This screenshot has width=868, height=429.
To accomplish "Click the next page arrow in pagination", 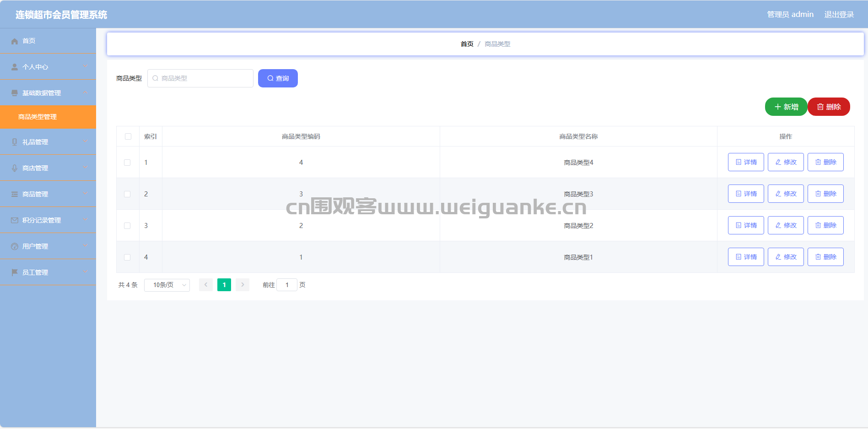I will 243,285.
